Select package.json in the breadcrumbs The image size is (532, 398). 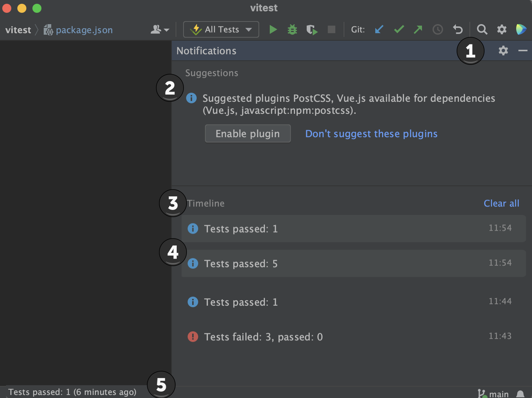click(84, 30)
